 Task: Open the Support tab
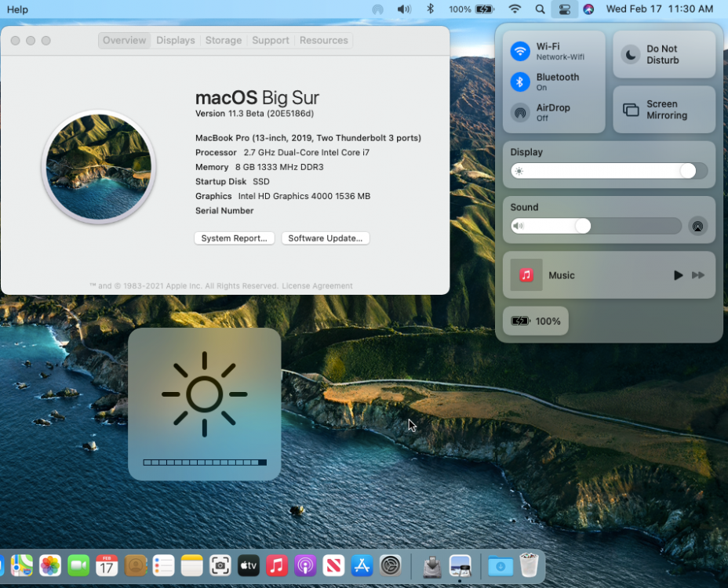(x=270, y=40)
